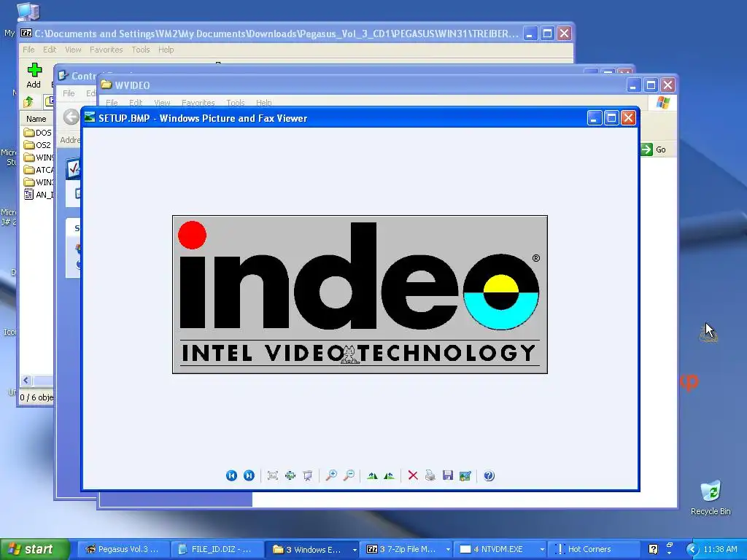747x560 pixels.
Task: Select the DOS folder in 7-Zip list
Action: click(38, 133)
